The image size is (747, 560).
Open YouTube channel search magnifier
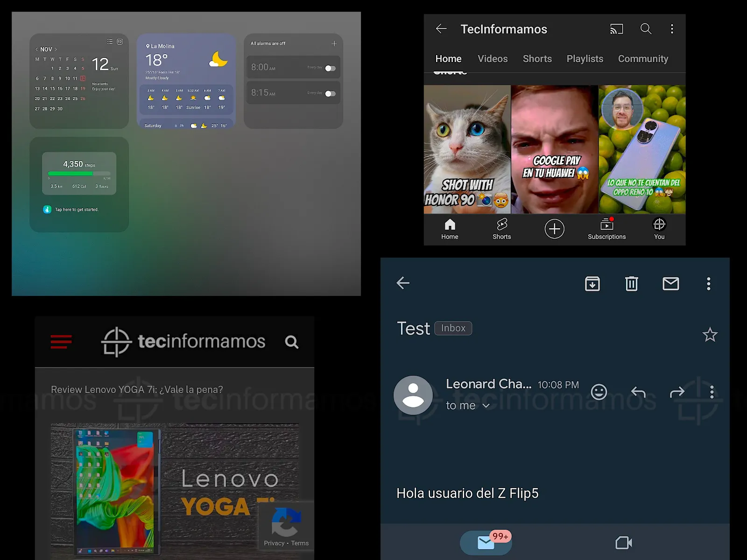tap(646, 29)
